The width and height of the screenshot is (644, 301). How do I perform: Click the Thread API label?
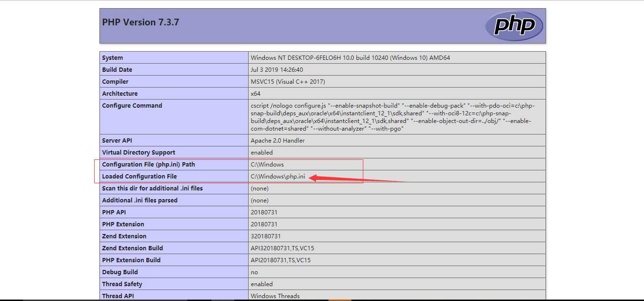point(118,296)
